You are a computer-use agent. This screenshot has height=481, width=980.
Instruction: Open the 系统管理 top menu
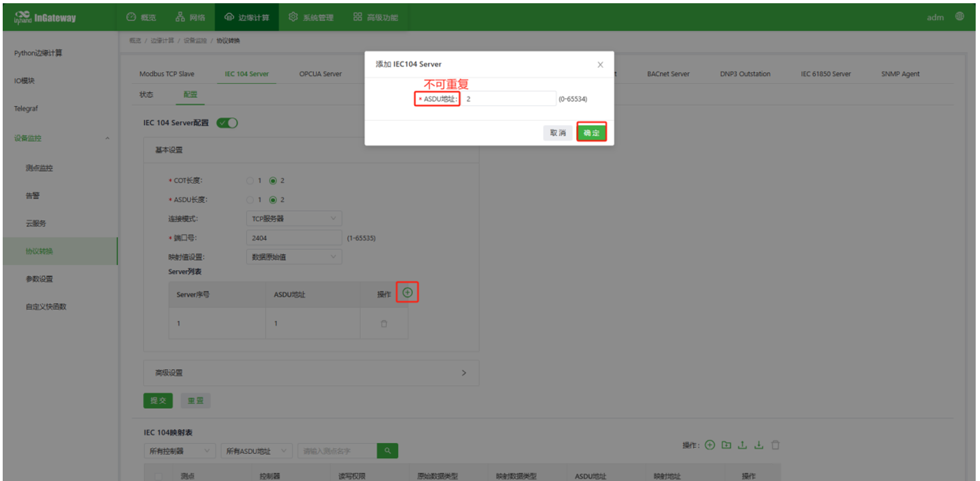point(311,17)
